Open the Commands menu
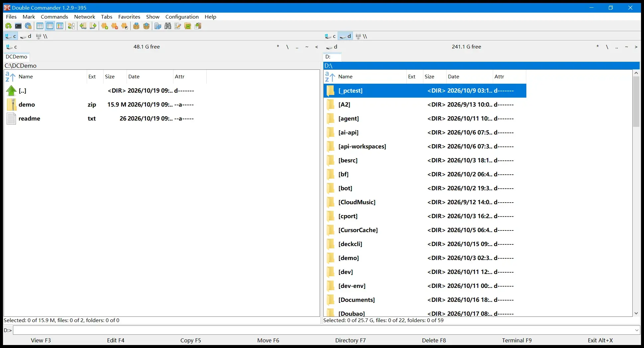The width and height of the screenshot is (644, 348). tap(54, 17)
